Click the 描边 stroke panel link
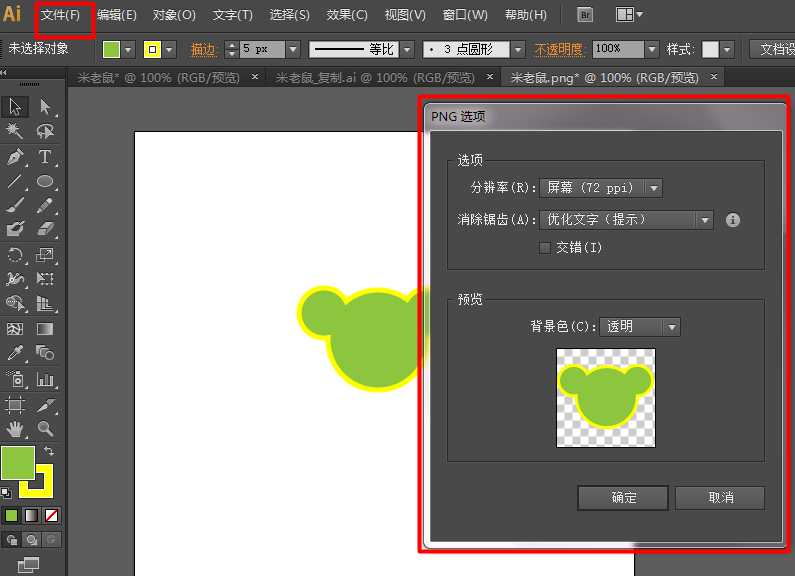 204,50
